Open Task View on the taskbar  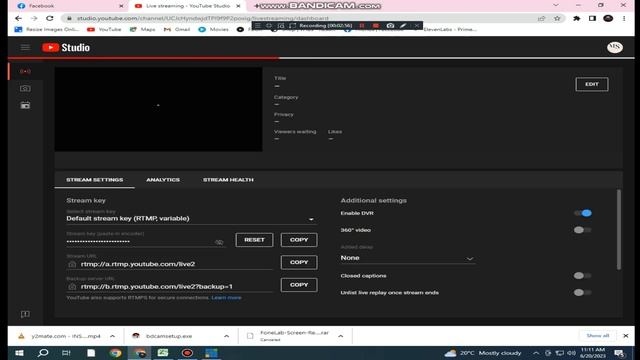66,353
